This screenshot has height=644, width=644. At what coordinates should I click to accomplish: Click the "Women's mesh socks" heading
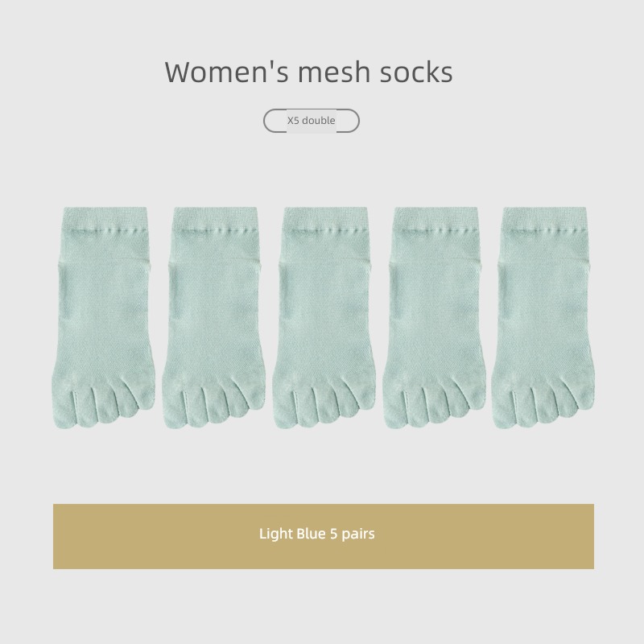[308, 72]
